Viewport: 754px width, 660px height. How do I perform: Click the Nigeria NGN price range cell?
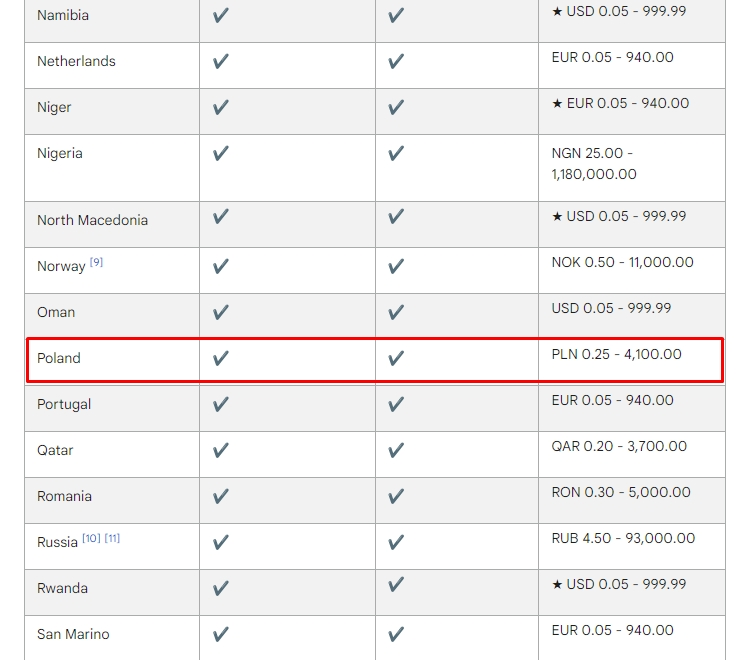594,164
